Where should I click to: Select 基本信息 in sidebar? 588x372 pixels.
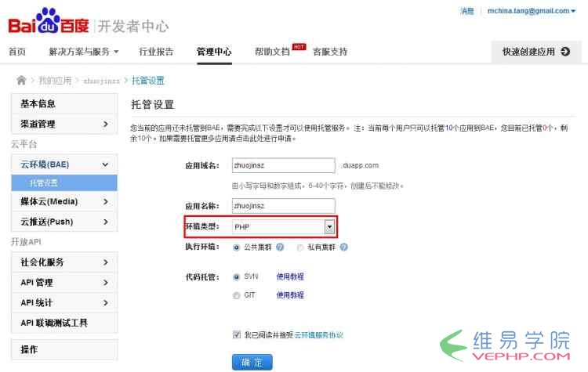click(x=64, y=104)
